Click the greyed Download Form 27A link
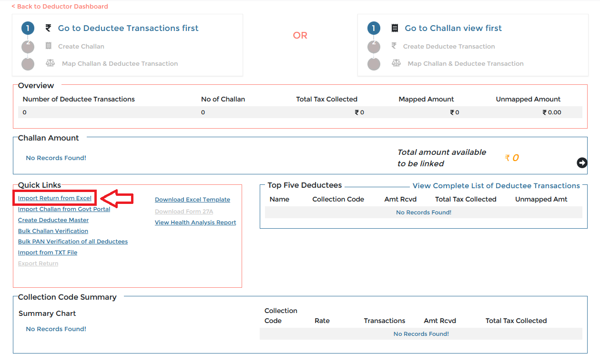 point(184,212)
